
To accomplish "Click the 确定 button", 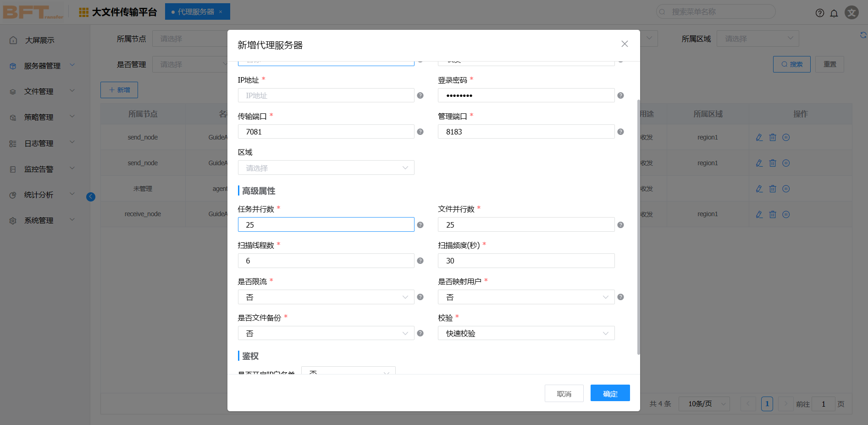I will (x=610, y=393).
